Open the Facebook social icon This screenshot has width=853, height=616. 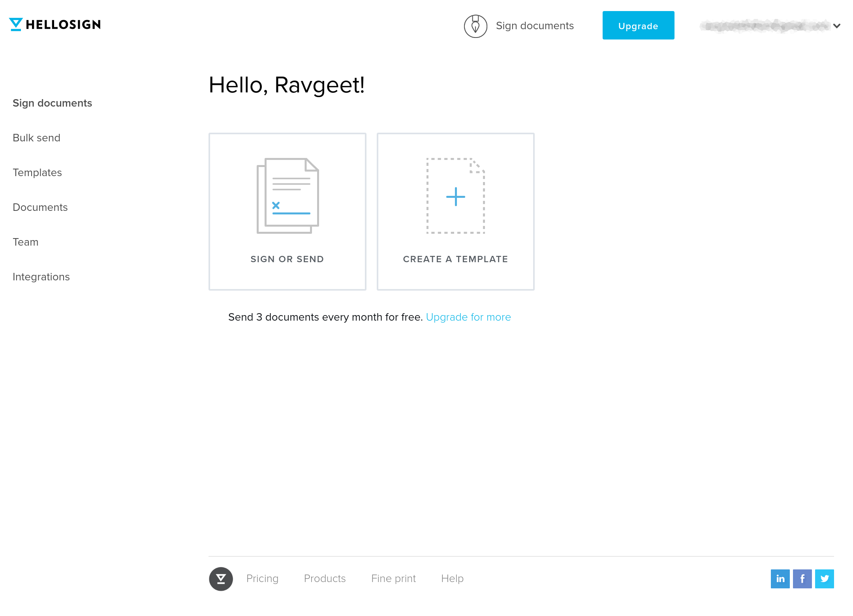(802, 579)
